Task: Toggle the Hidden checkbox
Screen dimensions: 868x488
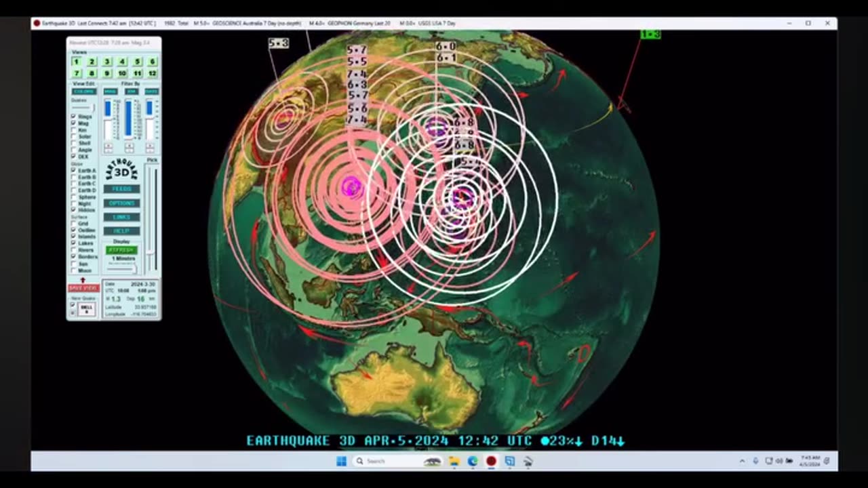Action: coord(74,210)
